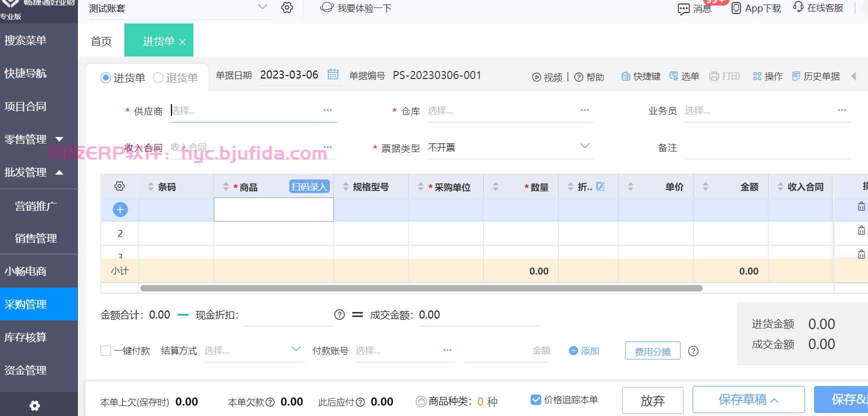
Task: Open App下载 phone icon
Action: tap(736, 8)
